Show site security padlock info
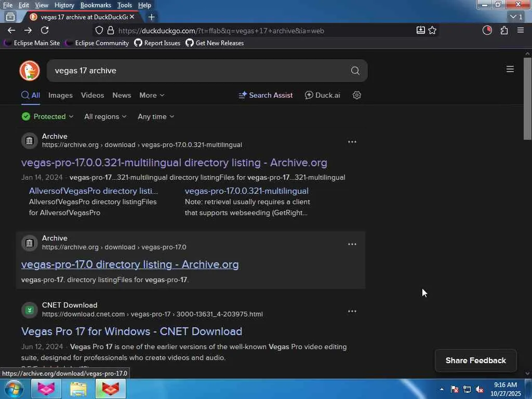This screenshot has height=399, width=532. click(111, 31)
